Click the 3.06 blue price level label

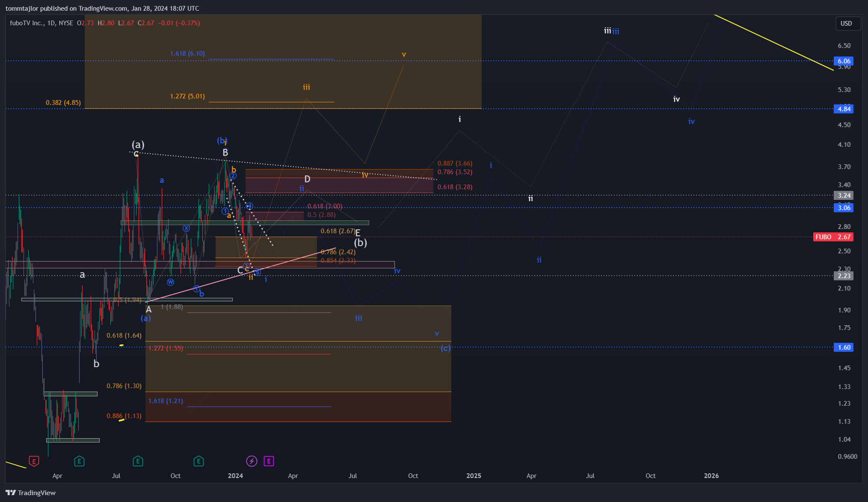click(844, 208)
